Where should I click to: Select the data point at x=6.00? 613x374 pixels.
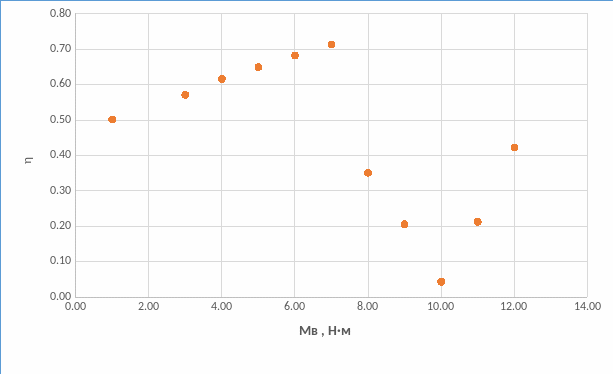(x=295, y=55)
